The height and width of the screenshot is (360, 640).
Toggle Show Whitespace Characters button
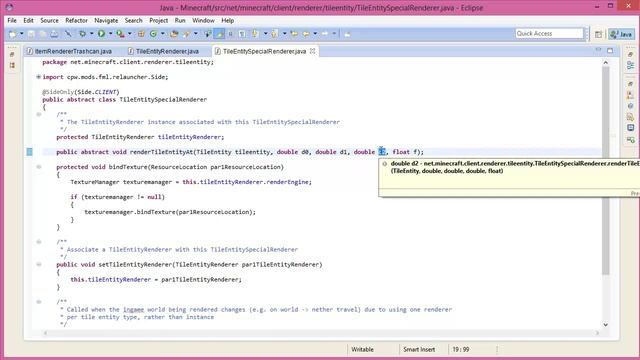click(x=242, y=34)
